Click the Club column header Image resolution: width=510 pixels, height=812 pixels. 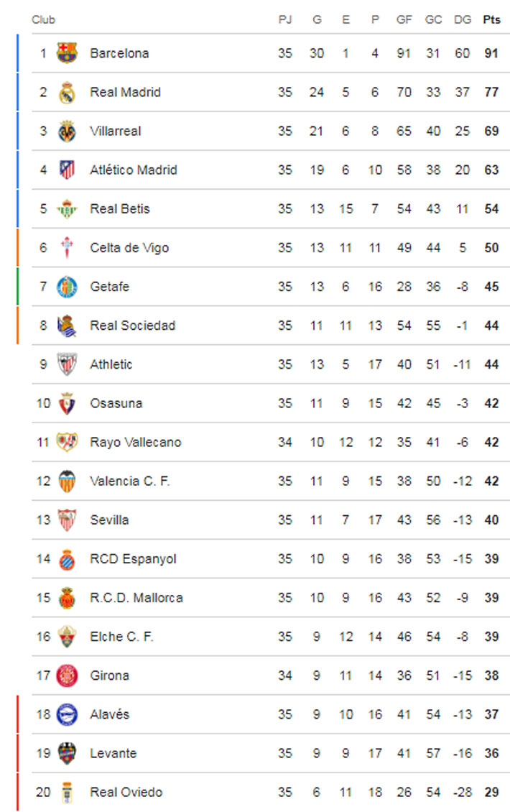44,19
